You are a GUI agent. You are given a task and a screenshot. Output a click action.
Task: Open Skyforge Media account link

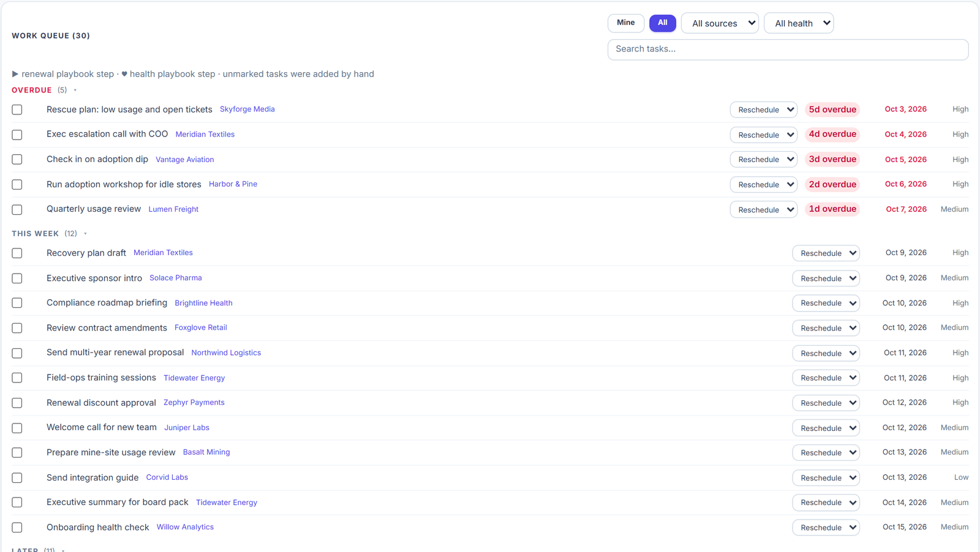coord(247,109)
